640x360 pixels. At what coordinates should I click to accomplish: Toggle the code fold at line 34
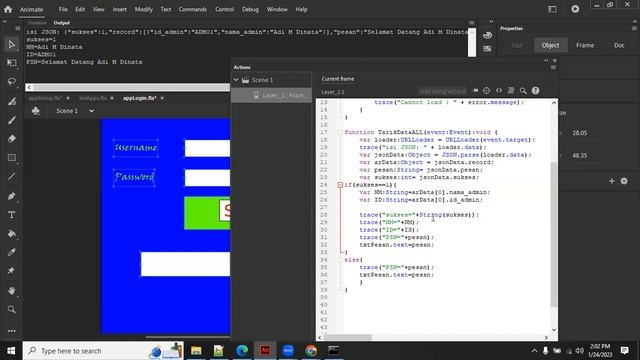click(x=340, y=260)
